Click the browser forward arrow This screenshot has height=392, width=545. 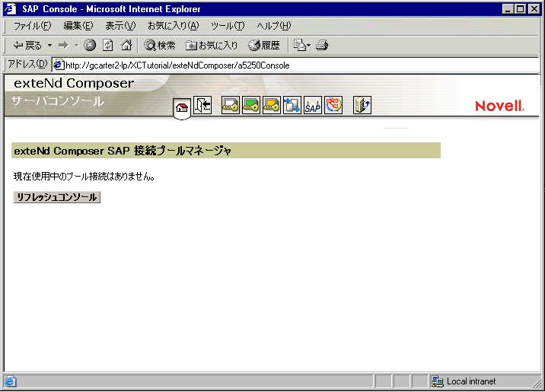click(63, 45)
